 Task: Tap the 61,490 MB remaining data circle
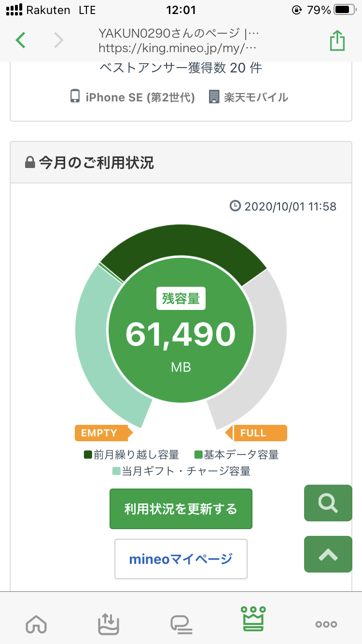(x=181, y=333)
